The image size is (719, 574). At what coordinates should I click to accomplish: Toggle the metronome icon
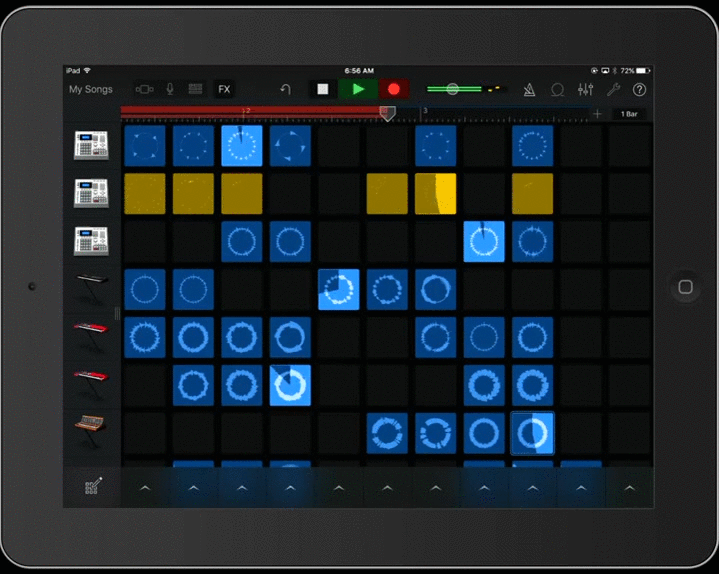coord(529,89)
